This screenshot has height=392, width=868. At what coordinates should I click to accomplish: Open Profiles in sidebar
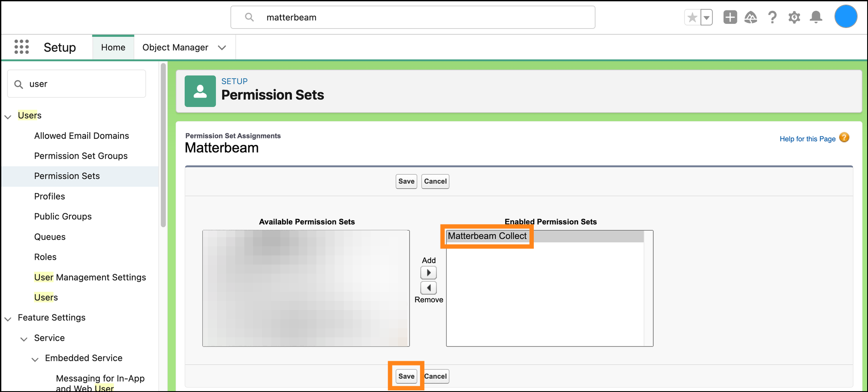point(49,196)
